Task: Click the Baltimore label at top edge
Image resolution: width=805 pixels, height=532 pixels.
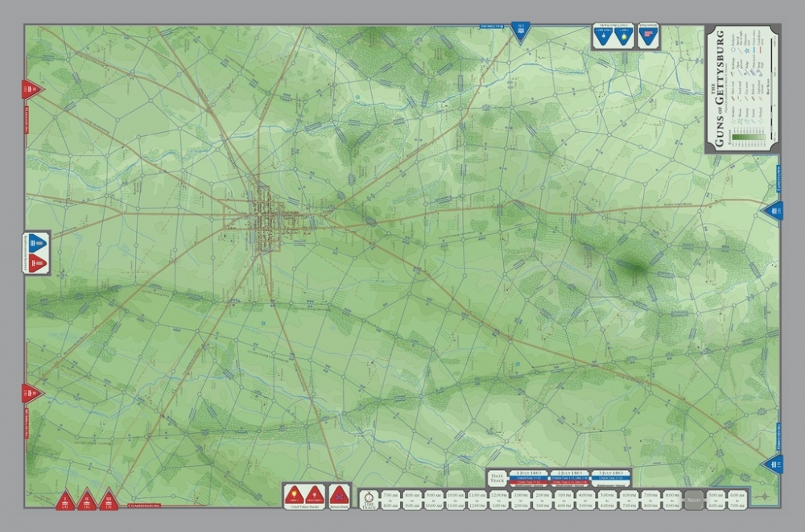Action: point(492,26)
